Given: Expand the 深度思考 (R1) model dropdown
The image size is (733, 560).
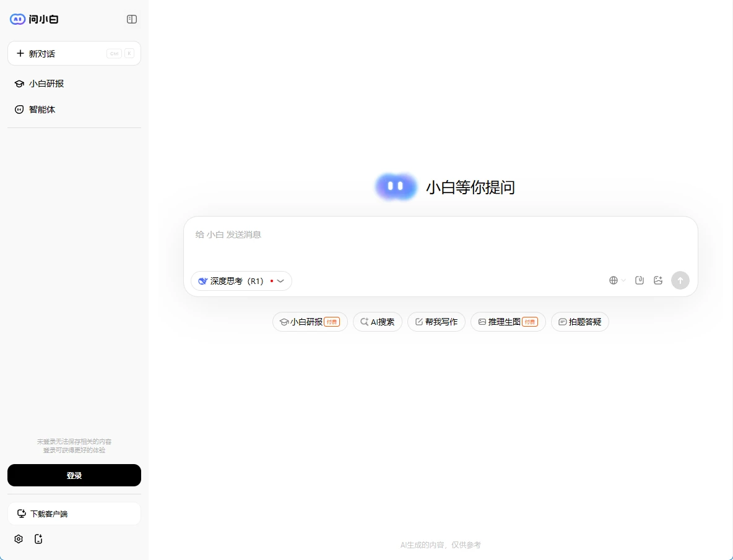Looking at the screenshot, I should [241, 281].
